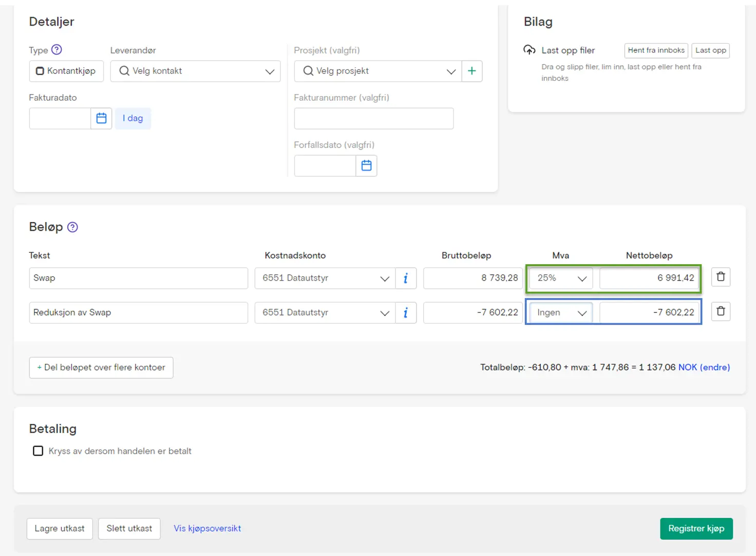Show account info for the Swap row
The height and width of the screenshot is (556, 756).
406,278
